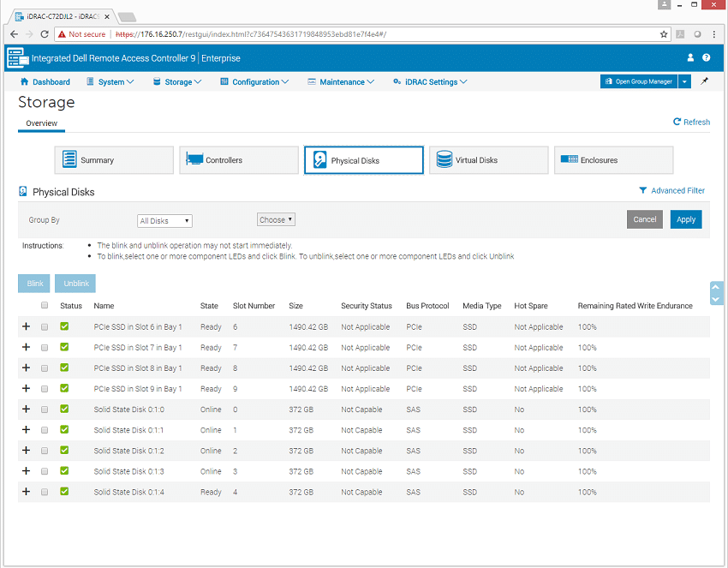Image resolution: width=728 pixels, height=568 pixels.
Task: Click the Advanced Filter funnel icon
Action: pos(642,190)
